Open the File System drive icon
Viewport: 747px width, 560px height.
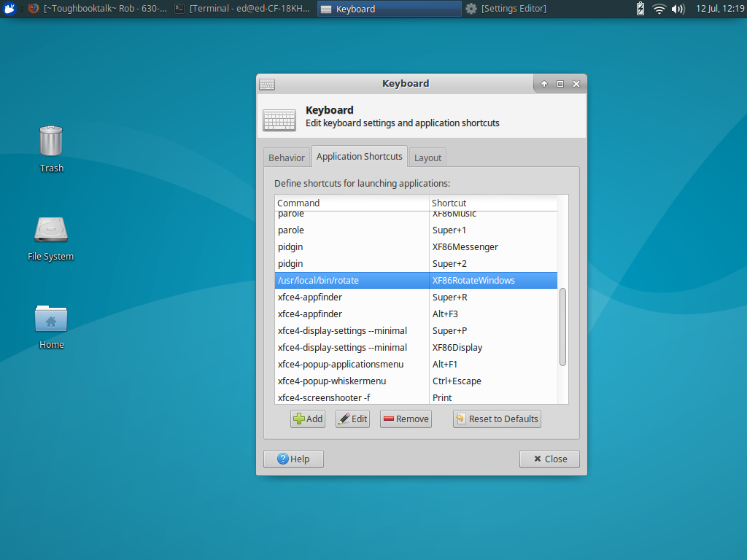click(x=51, y=230)
